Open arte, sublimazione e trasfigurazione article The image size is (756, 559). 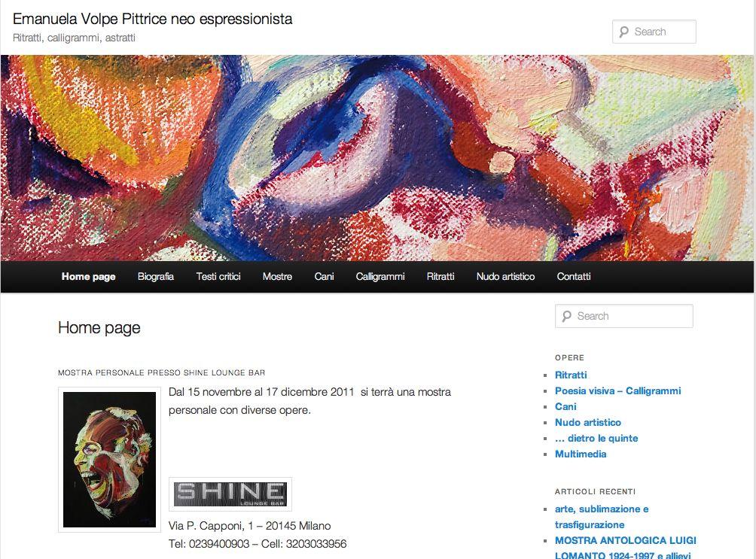coord(602,517)
